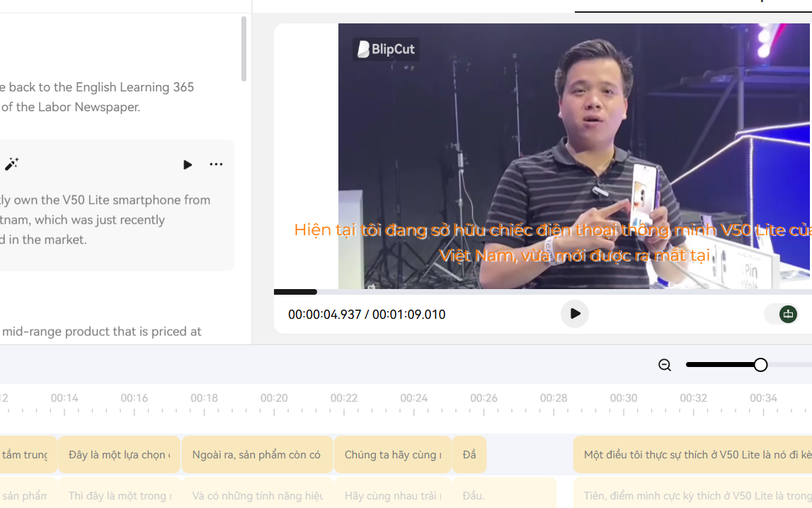Select the 'Ngoài ra, sản phẩm còn có' clip
The width and height of the screenshot is (812, 508).
click(x=257, y=455)
